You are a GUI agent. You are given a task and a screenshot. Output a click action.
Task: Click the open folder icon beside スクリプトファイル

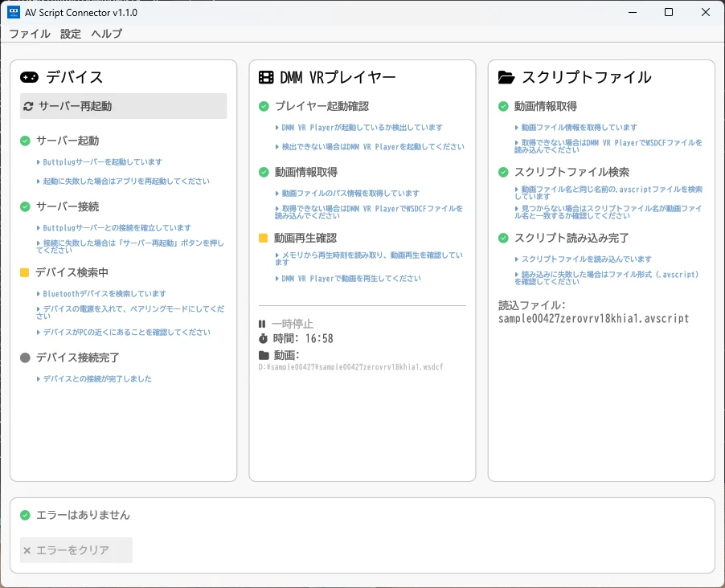(506, 77)
